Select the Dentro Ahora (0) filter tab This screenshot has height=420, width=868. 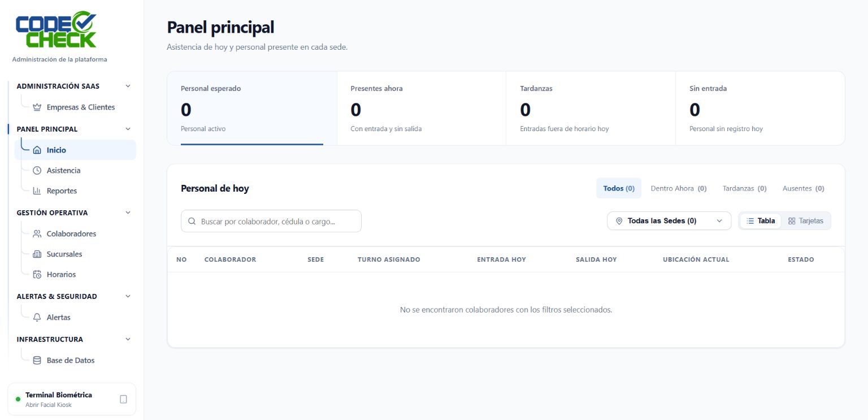tap(679, 188)
